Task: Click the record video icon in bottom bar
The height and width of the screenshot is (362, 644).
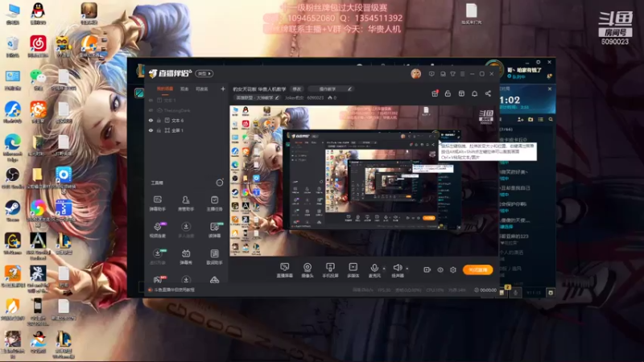Action: tap(427, 269)
